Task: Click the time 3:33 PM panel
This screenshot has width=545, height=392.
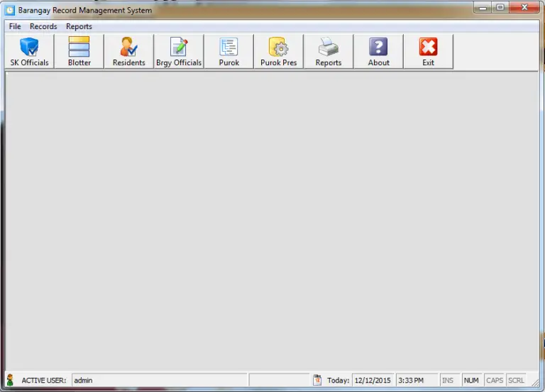Action: click(417, 380)
